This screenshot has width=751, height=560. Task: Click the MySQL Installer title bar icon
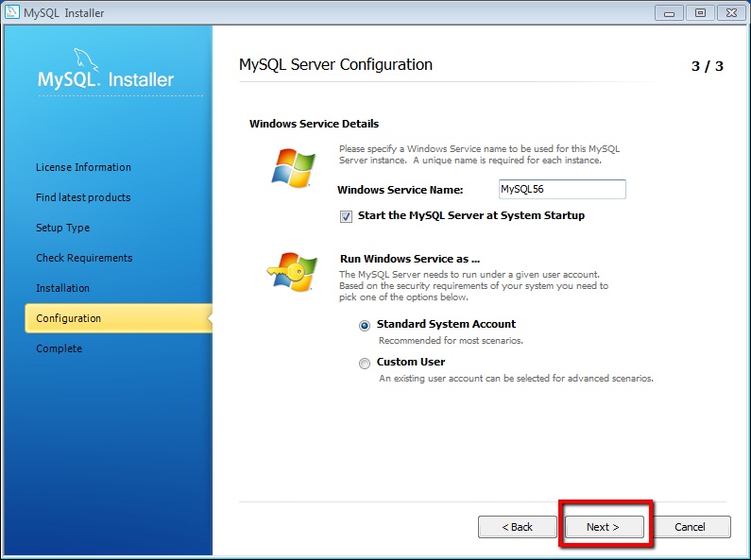click(11, 12)
